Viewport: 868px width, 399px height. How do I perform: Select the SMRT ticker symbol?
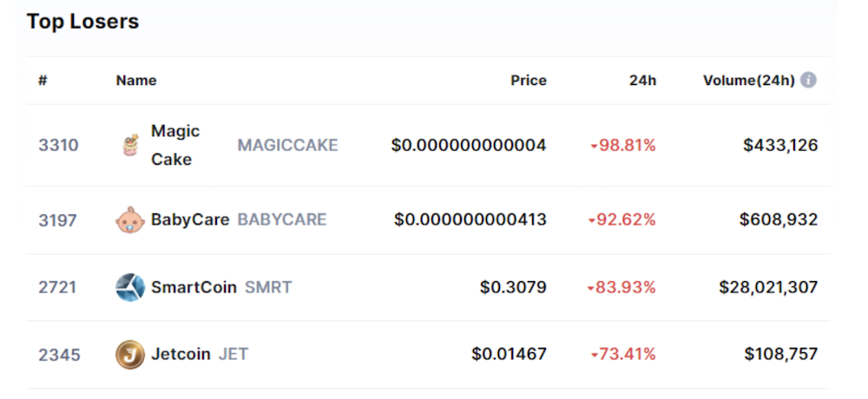pos(268,287)
